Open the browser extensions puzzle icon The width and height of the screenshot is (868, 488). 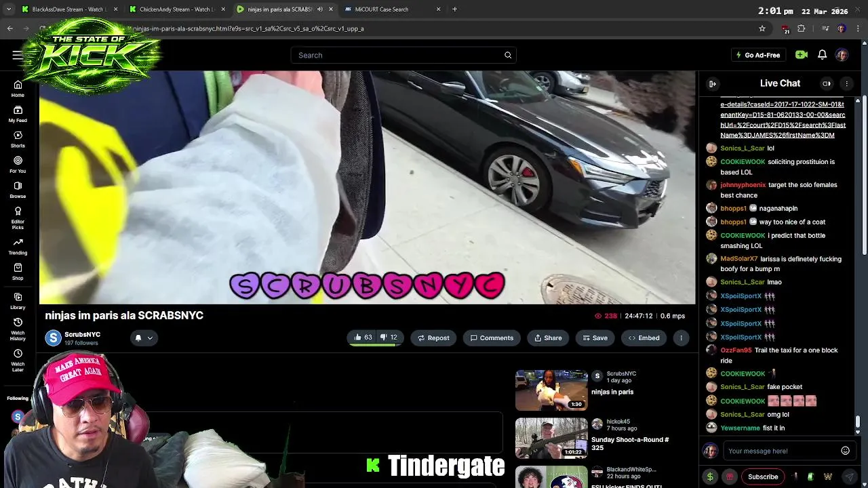(x=802, y=28)
